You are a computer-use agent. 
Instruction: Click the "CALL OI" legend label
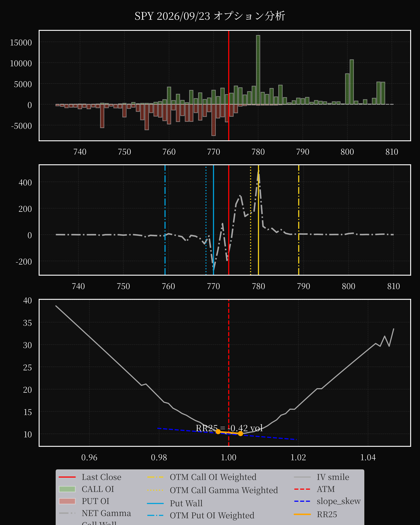click(98, 489)
